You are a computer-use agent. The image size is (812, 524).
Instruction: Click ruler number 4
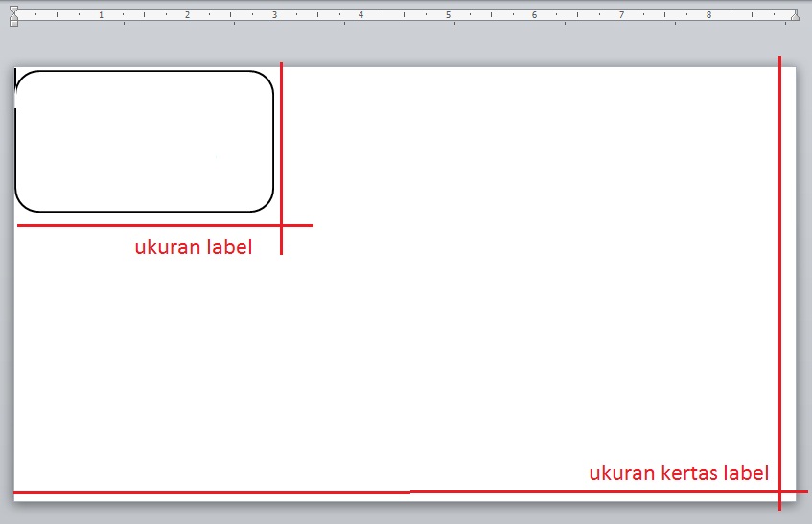(x=361, y=15)
